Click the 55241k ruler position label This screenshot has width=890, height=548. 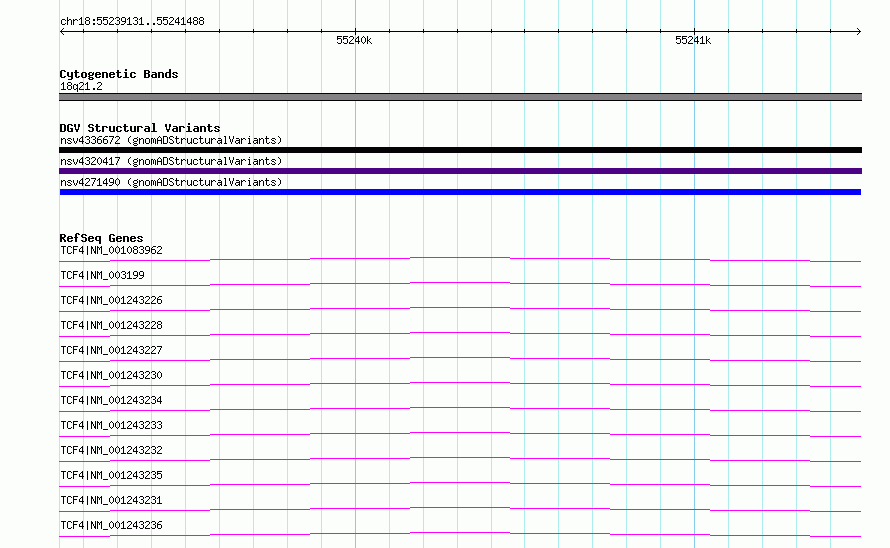click(692, 40)
